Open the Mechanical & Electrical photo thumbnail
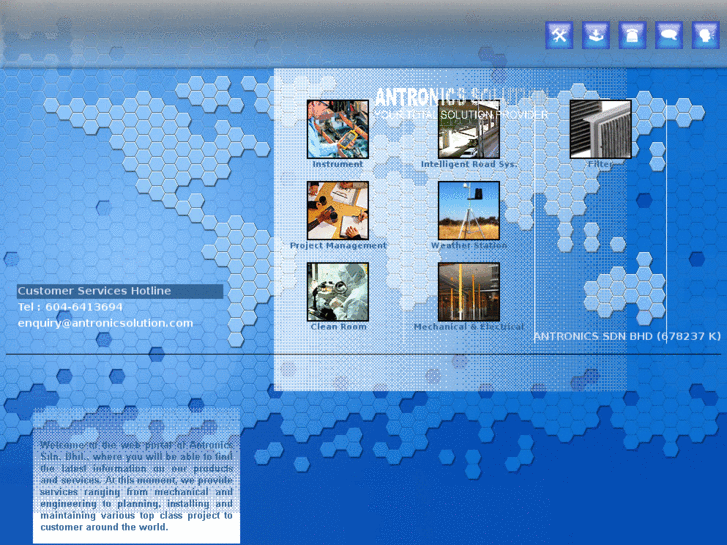Image resolution: width=727 pixels, height=545 pixels. tap(469, 292)
